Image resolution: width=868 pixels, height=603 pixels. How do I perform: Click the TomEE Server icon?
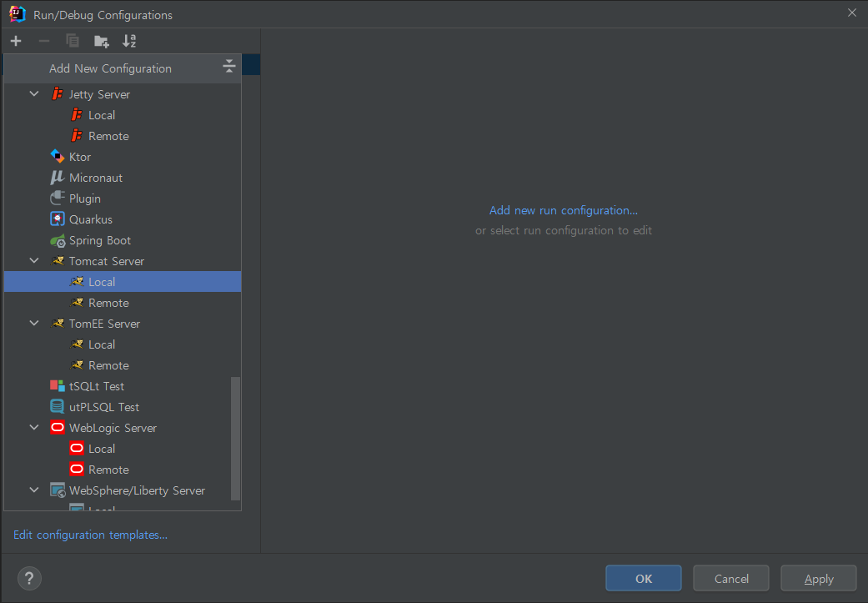tap(57, 324)
